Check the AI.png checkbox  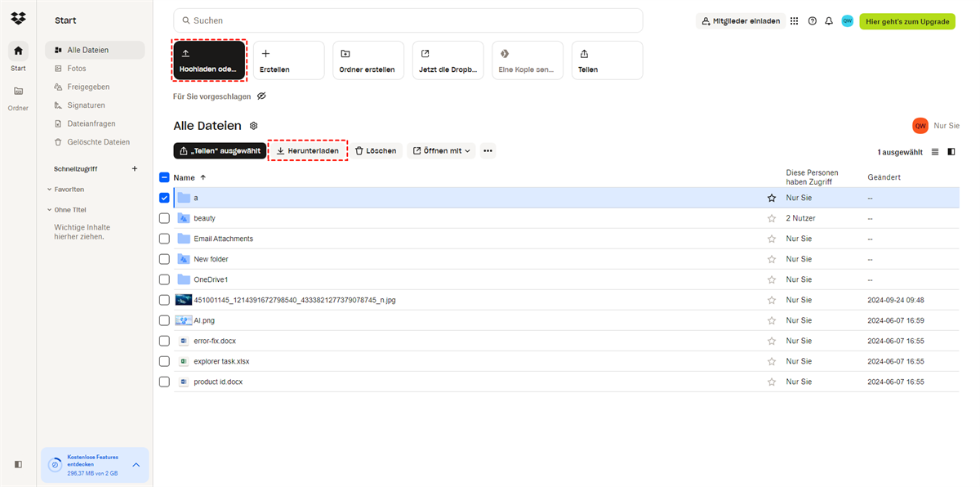click(164, 320)
